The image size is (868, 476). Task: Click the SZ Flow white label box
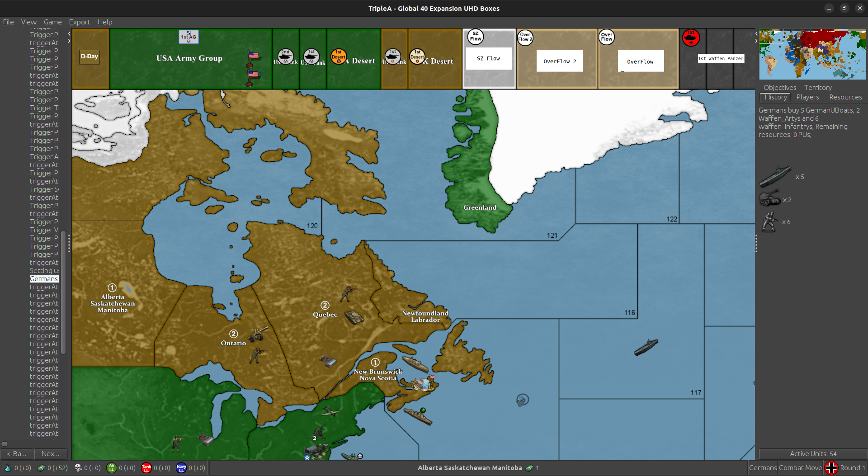pyautogui.click(x=489, y=58)
